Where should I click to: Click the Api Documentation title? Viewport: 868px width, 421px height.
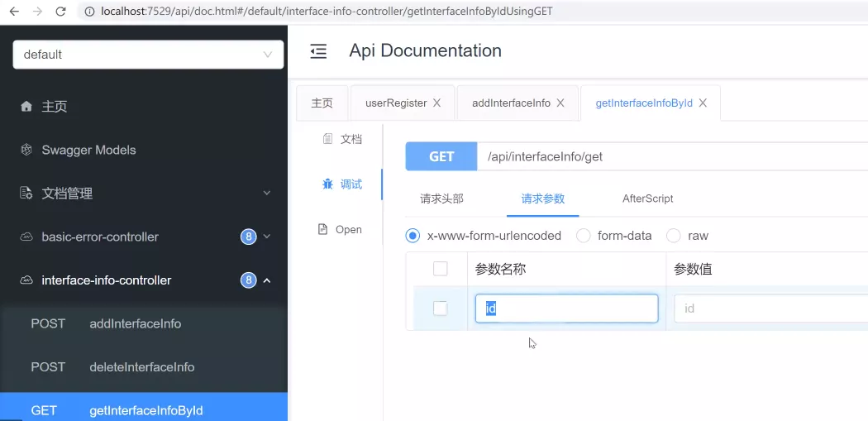[x=425, y=50]
